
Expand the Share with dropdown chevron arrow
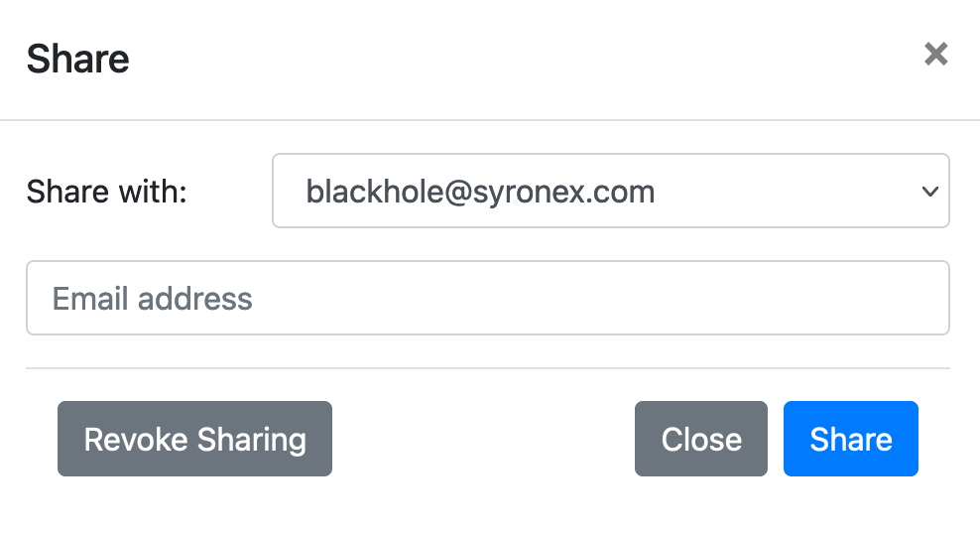(930, 192)
